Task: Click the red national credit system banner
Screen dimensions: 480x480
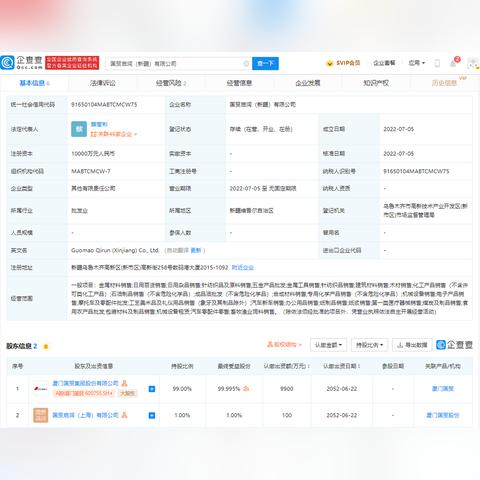Action: pos(72,63)
